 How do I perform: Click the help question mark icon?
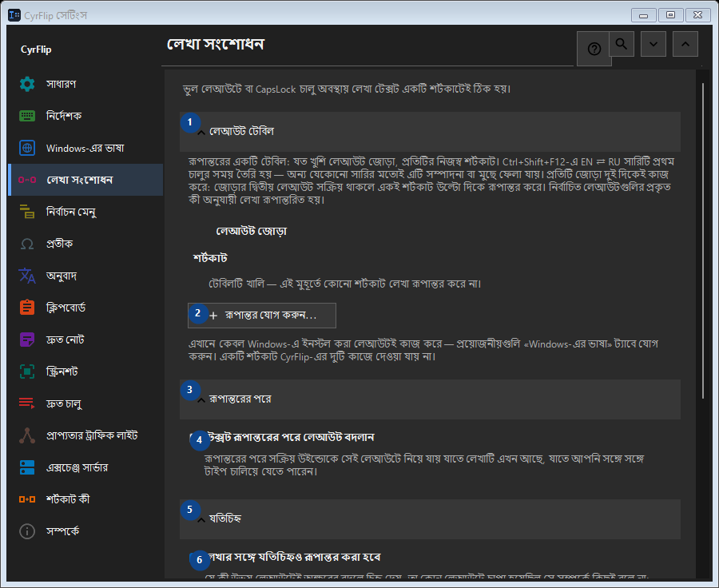coord(594,49)
